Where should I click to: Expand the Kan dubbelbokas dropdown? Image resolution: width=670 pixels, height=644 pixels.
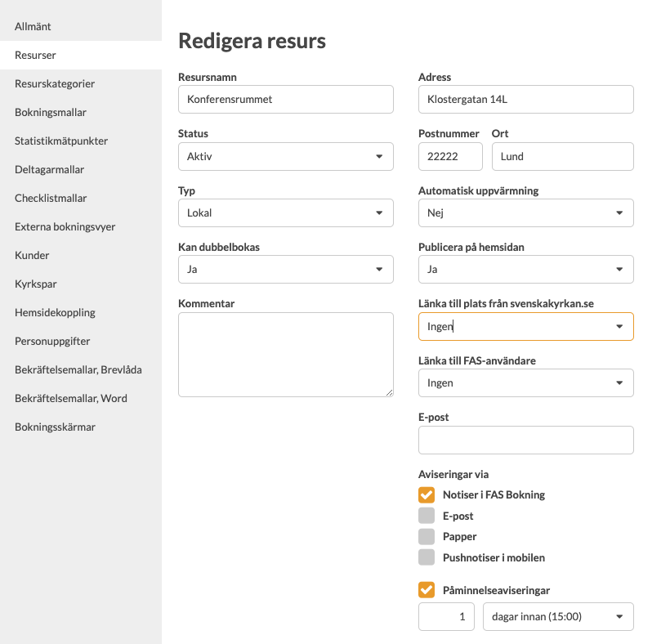[286, 269]
